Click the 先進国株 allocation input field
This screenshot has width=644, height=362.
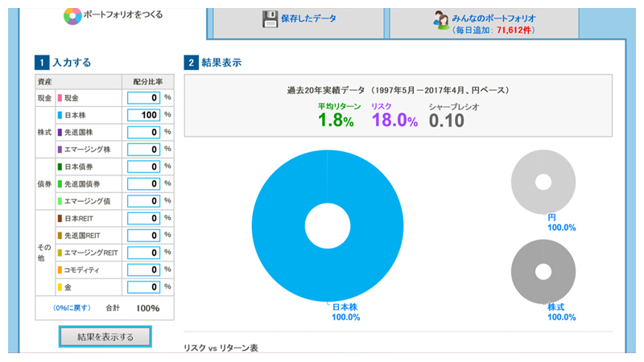point(143,132)
